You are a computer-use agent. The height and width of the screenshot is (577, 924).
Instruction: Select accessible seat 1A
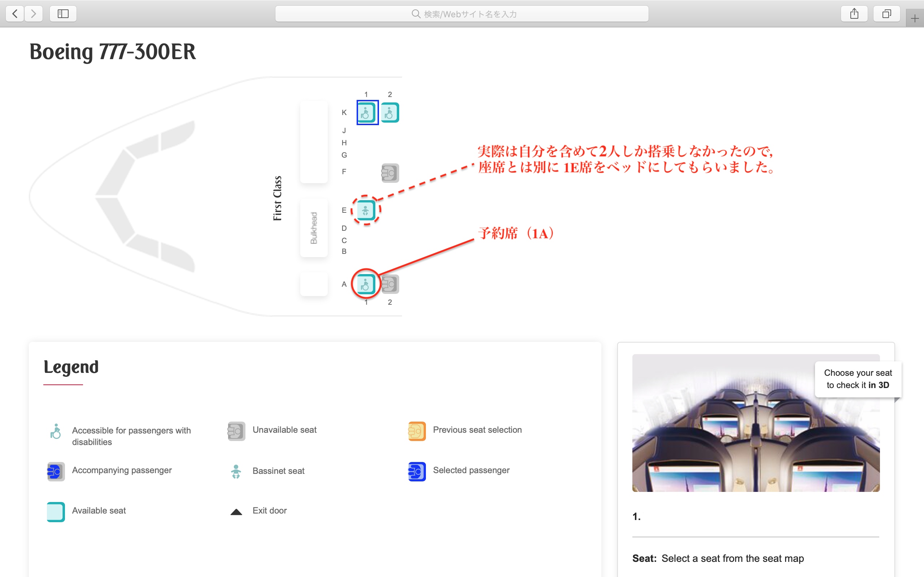(366, 284)
